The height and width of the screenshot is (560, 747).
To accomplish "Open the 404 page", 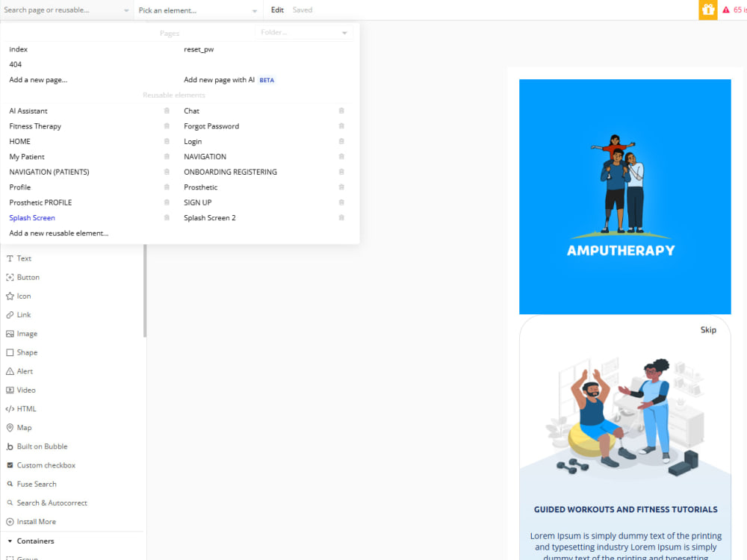I will coord(15,64).
